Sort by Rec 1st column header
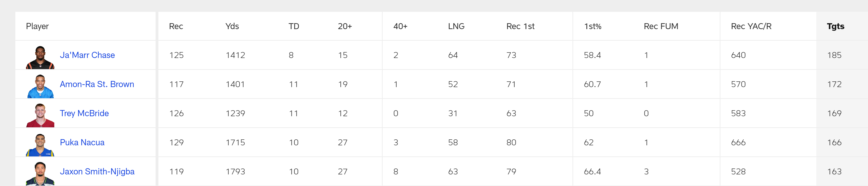The height and width of the screenshot is (186, 868). (520, 26)
